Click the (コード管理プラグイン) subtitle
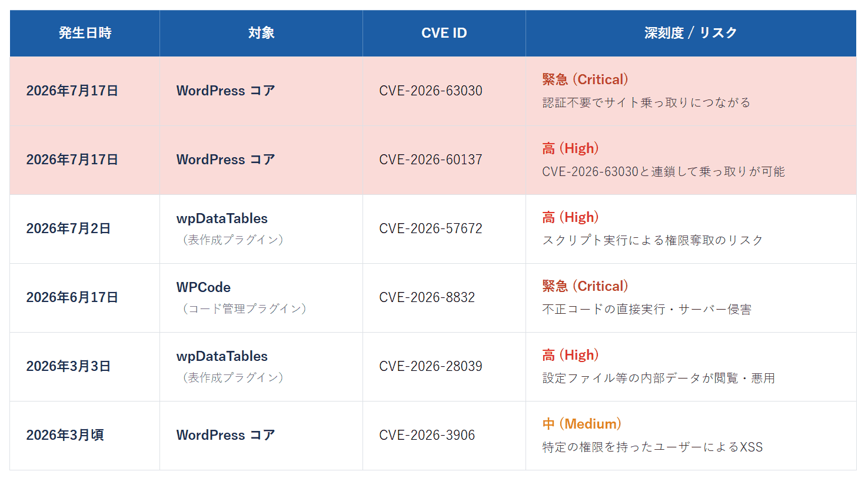The height and width of the screenshot is (481, 868). click(244, 308)
